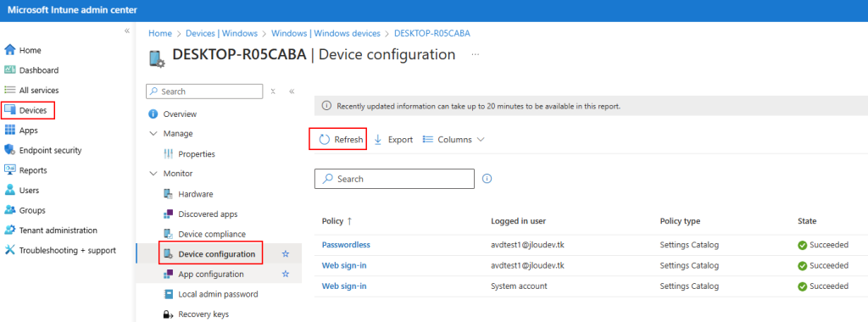868x322 pixels.
Task: Click the Tenant administration icon
Action: [x=10, y=230]
